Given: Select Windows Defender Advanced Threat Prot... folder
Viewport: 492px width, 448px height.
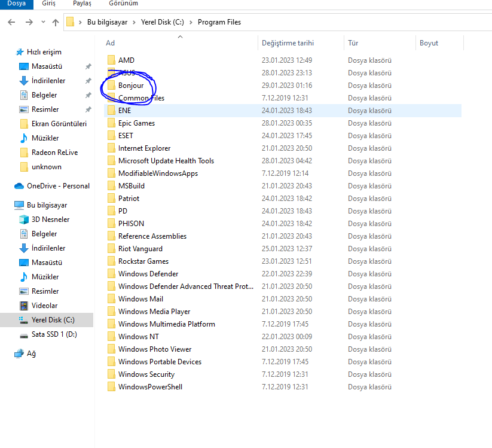Looking at the screenshot, I should coord(186,287).
